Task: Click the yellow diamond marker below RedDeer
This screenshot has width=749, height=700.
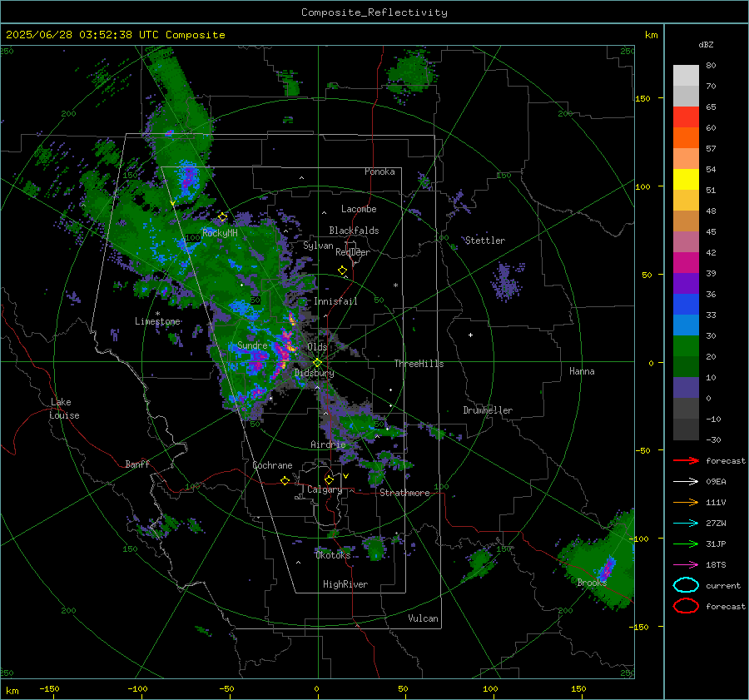Action: [x=343, y=271]
